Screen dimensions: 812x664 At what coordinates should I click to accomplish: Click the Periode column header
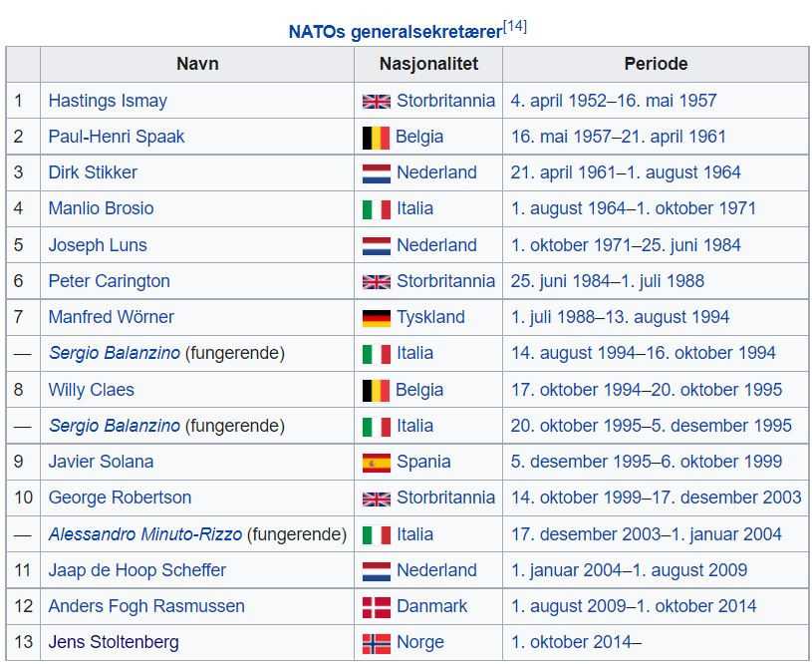656,64
